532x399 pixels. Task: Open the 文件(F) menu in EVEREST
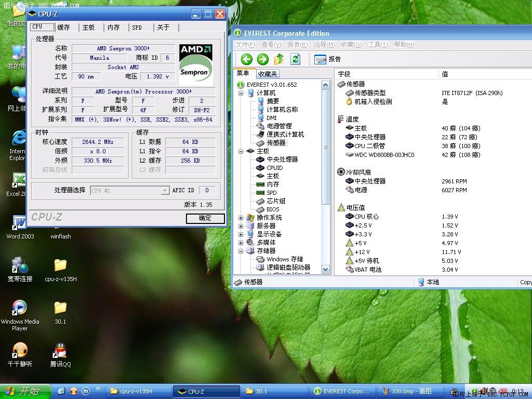pos(245,45)
